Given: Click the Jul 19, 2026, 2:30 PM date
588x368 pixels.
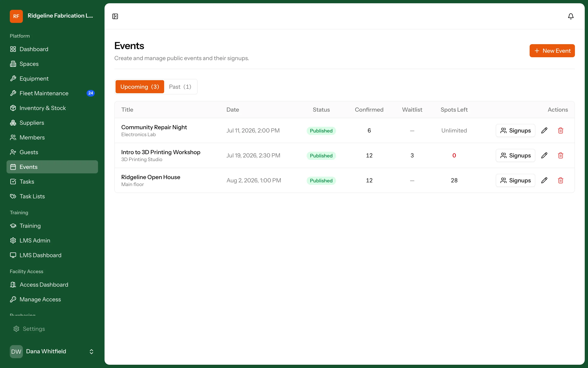Looking at the screenshot, I should [x=253, y=155].
